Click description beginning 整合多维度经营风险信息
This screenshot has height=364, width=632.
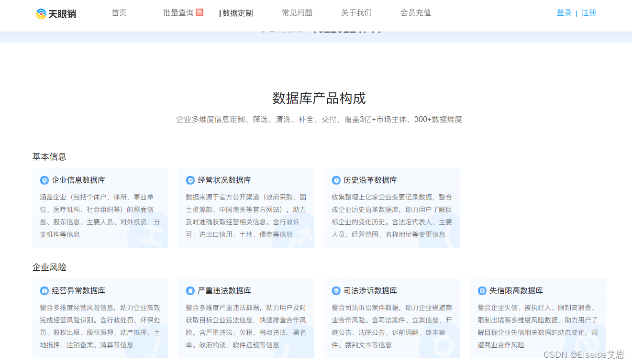tap(100, 326)
